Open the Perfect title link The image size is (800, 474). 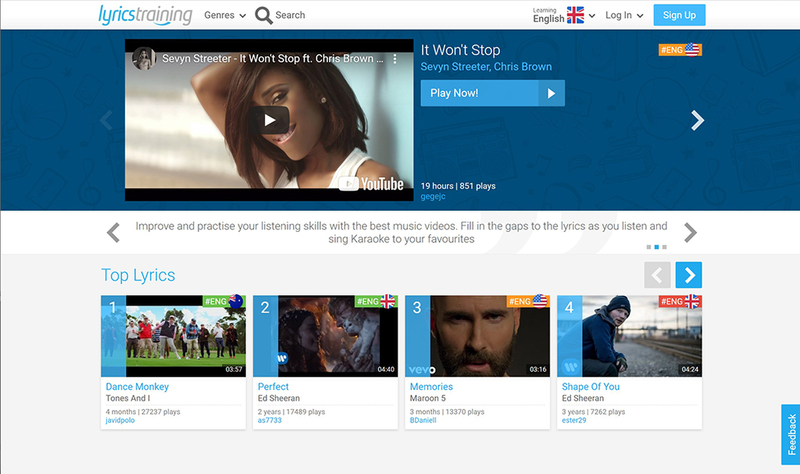pyautogui.click(x=273, y=387)
